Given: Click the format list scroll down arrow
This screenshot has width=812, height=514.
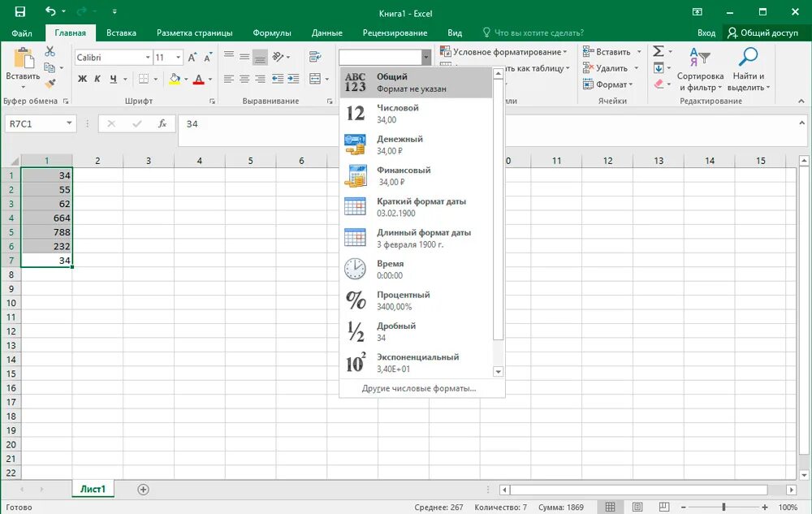Looking at the screenshot, I should (x=499, y=372).
